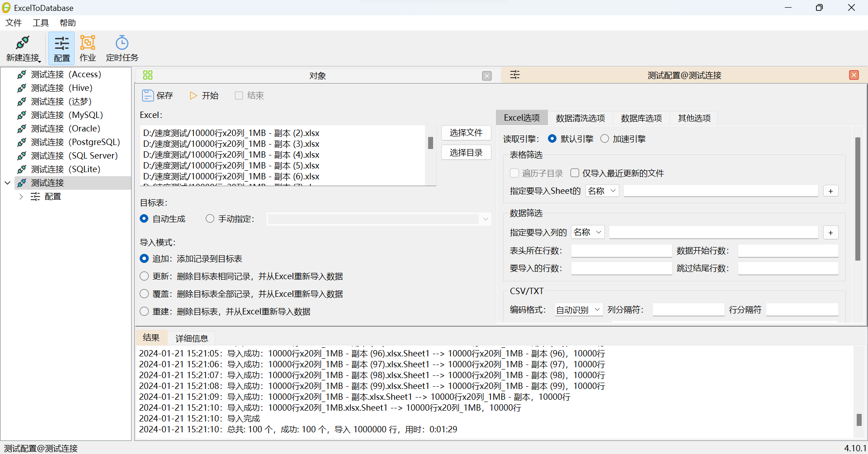Open the 作业 panel icon
The image size is (868, 454).
[87, 48]
